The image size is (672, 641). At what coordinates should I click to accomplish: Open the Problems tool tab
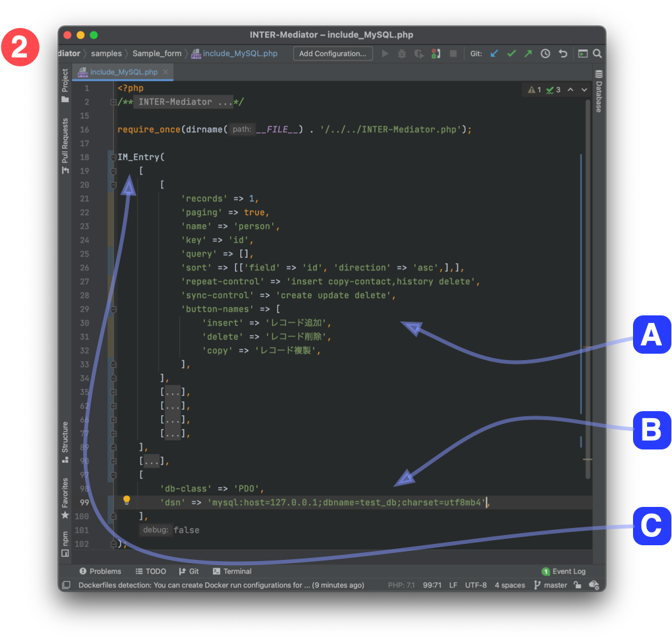coord(100,571)
